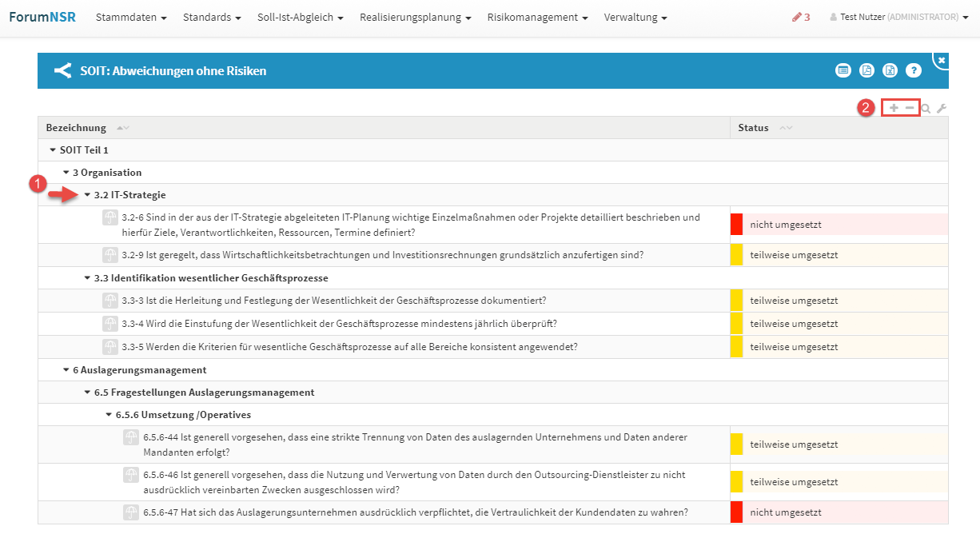Screen dimensions: 980x538
Task: Export the list as PDF
Action: 866,70
